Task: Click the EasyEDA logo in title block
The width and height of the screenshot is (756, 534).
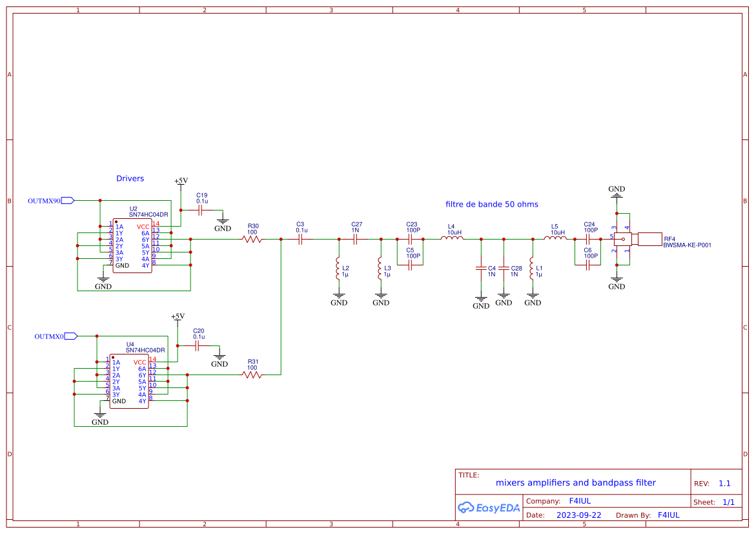Action: tap(488, 508)
